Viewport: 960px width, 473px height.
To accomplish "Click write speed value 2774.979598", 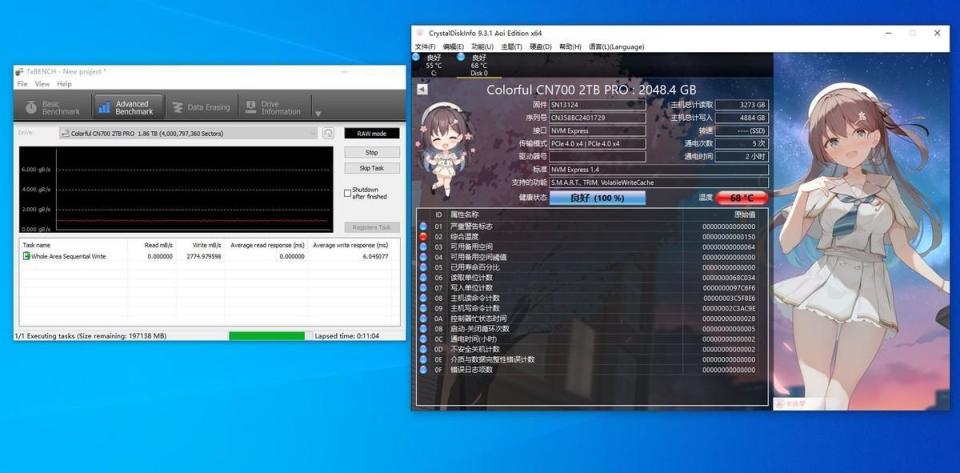I will point(203,256).
